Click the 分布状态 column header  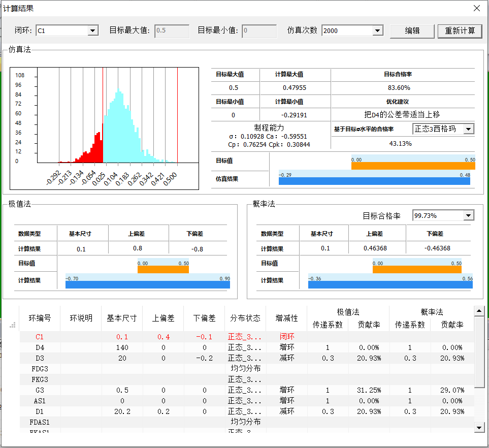245,318
